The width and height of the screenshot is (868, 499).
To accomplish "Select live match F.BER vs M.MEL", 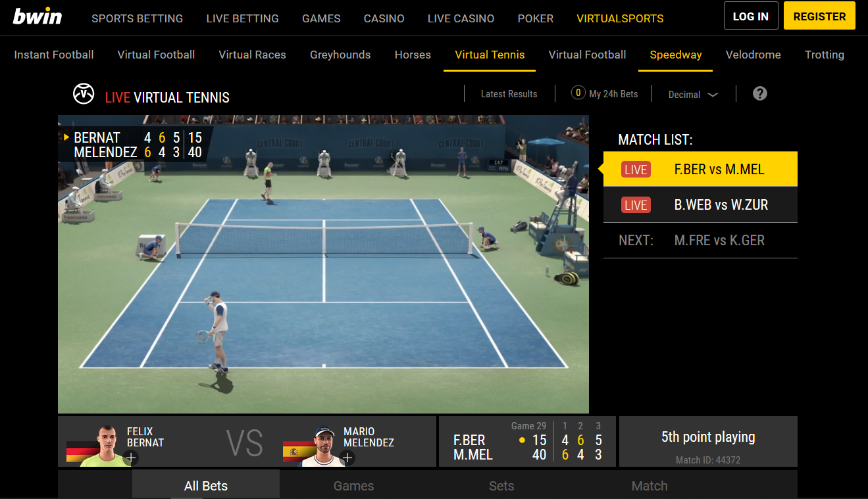I will (x=700, y=170).
